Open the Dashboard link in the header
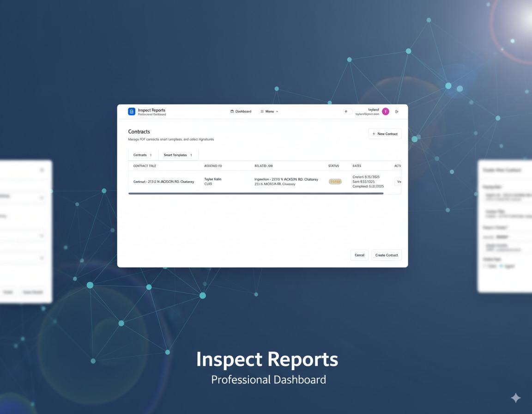Viewport: 532px width, 414px height. click(241, 111)
